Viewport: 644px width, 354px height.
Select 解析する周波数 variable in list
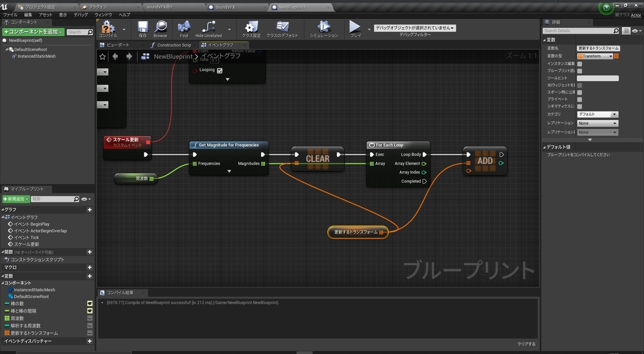tap(26, 326)
